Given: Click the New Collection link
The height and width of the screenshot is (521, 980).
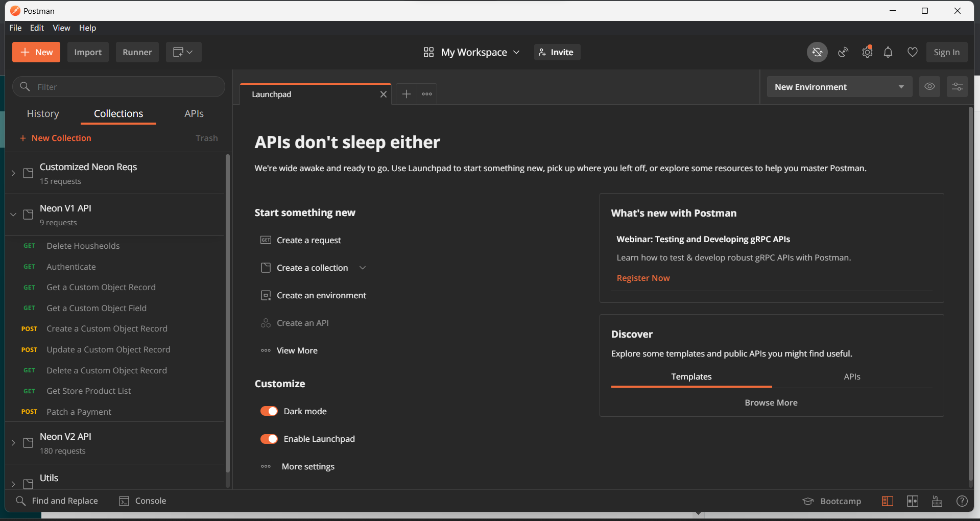Looking at the screenshot, I should coord(56,138).
